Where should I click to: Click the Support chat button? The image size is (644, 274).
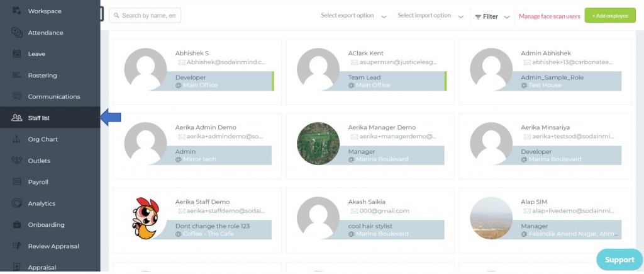619,260
